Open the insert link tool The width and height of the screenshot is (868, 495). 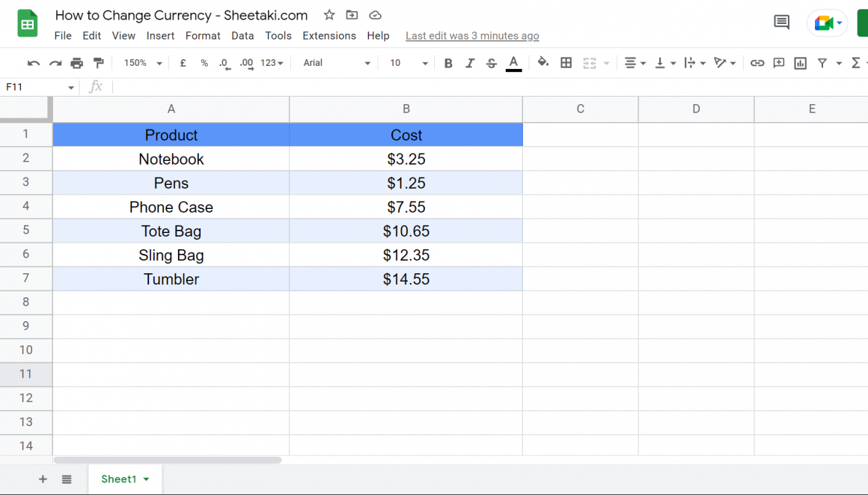click(758, 63)
